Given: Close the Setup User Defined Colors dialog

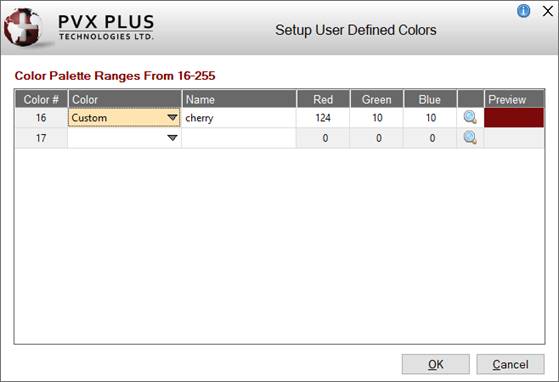Looking at the screenshot, I should 548,11.
